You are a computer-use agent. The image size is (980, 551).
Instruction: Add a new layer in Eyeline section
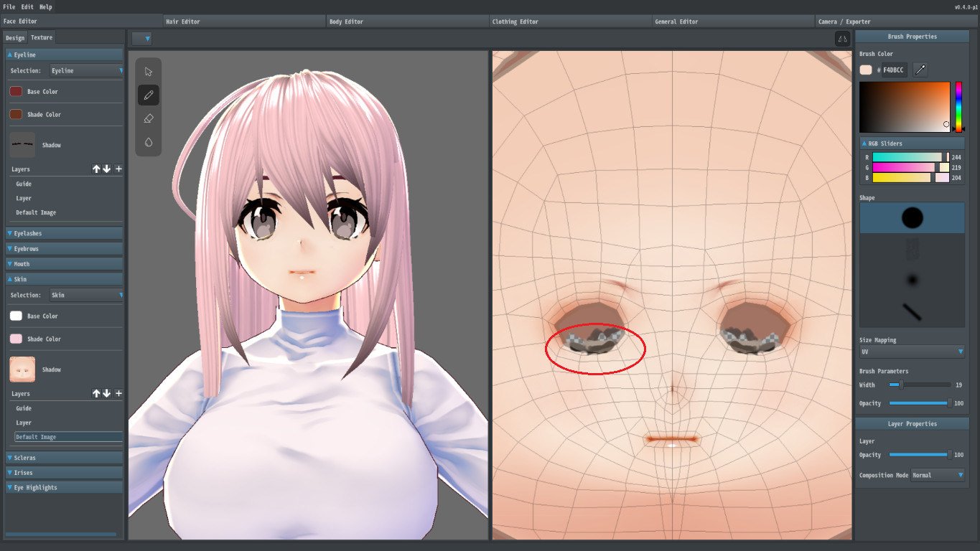pos(118,169)
